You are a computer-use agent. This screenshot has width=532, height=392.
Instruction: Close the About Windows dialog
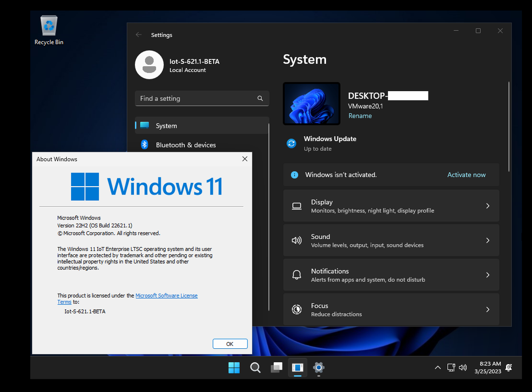245,159
